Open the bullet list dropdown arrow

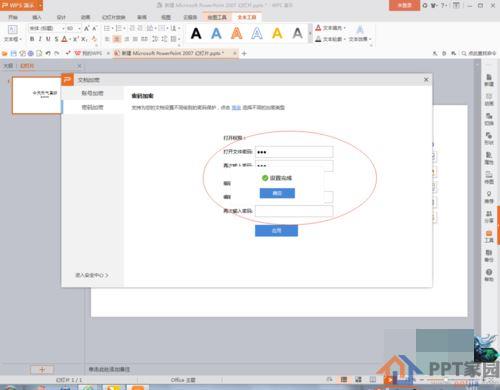112,28
